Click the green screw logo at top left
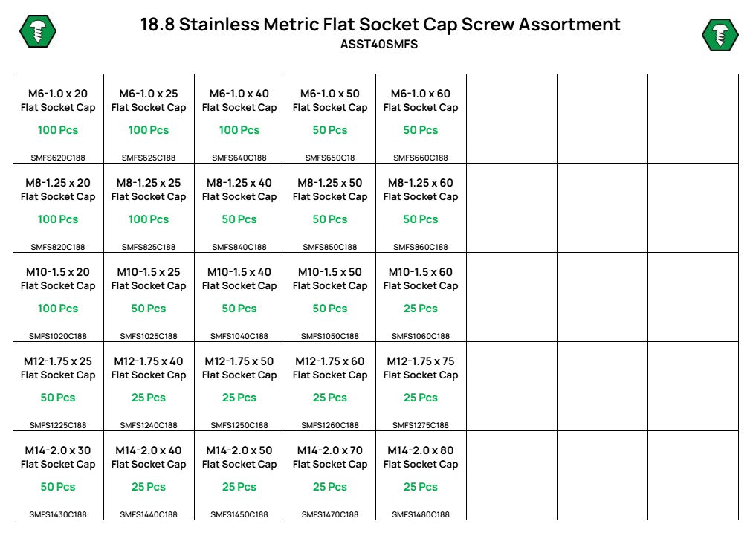756x533 pixels. [38, 31]
